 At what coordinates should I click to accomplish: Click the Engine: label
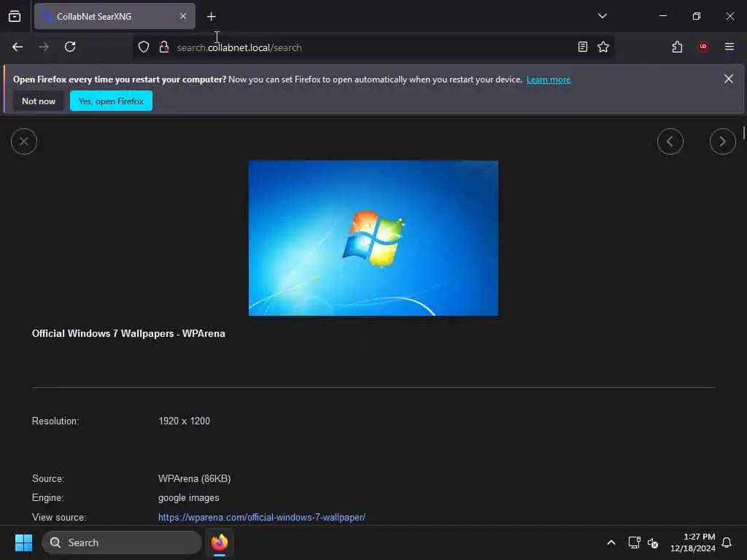47,497
